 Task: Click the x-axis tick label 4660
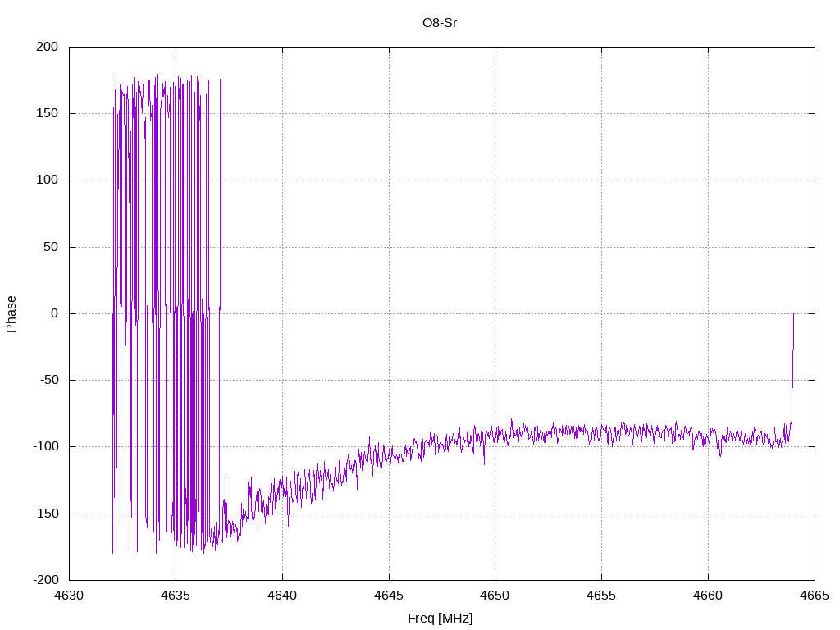pyautogui.click(x=708, y=596)
